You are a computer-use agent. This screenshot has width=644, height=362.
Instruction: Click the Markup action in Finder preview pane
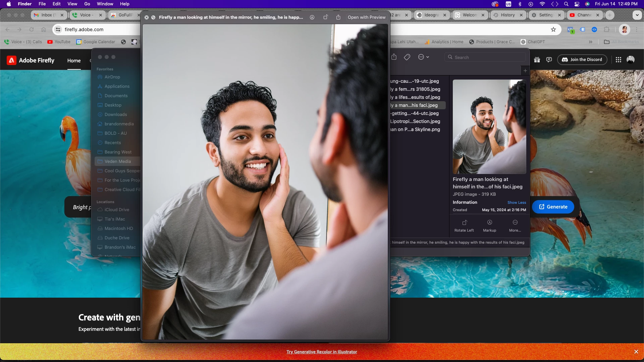pos(489,226)
